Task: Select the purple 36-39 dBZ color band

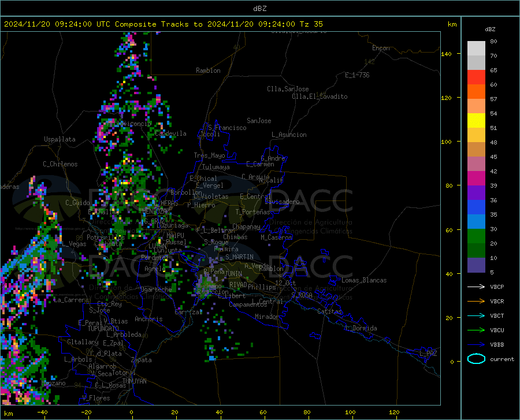Action: 476,193
